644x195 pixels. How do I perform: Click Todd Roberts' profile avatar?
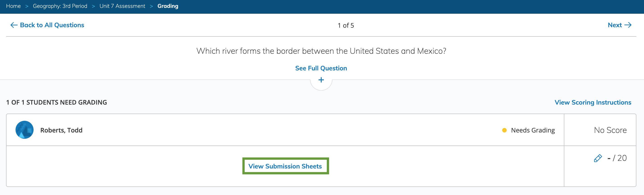click(25, 130)
